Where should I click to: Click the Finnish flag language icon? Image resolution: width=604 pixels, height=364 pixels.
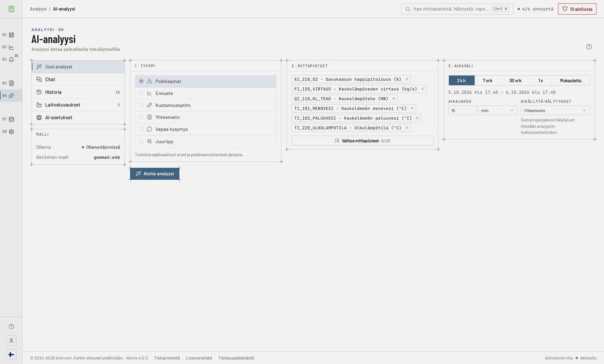[11, 355]
